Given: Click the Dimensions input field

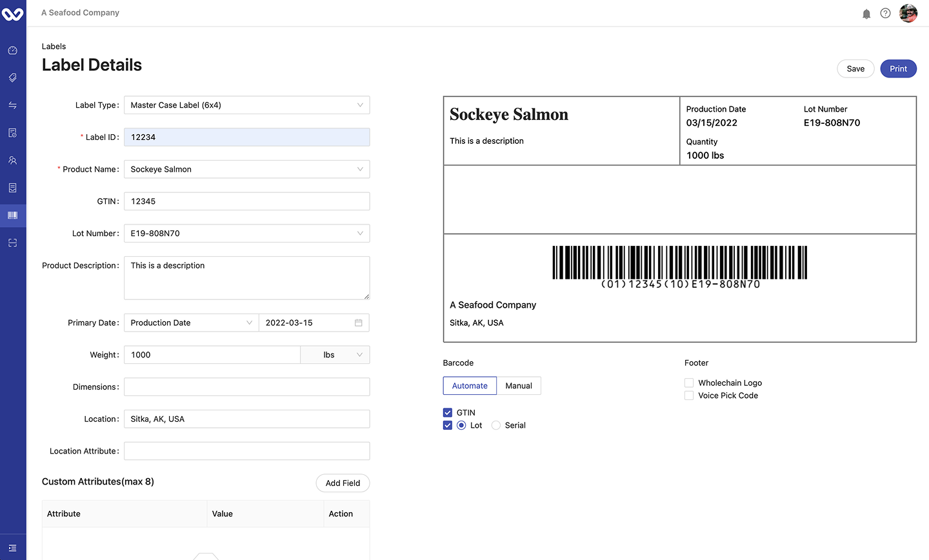Looking at the screenshot, I should coord(246,387).
